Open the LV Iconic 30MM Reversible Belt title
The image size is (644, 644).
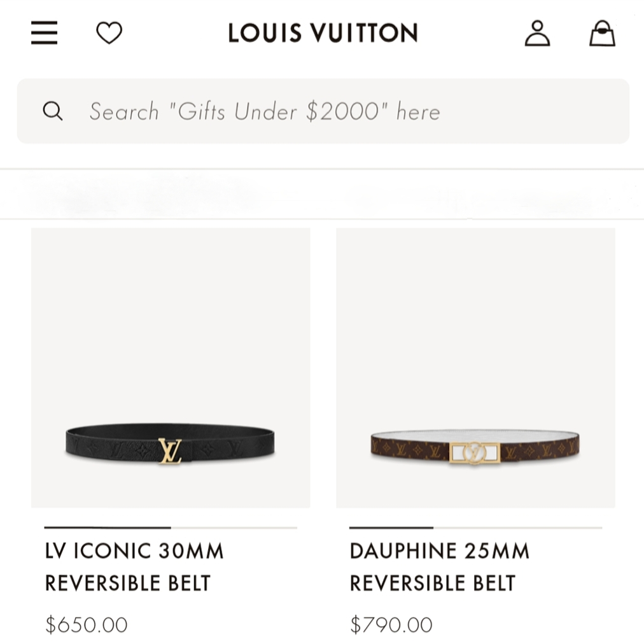(x=134, y=566)
